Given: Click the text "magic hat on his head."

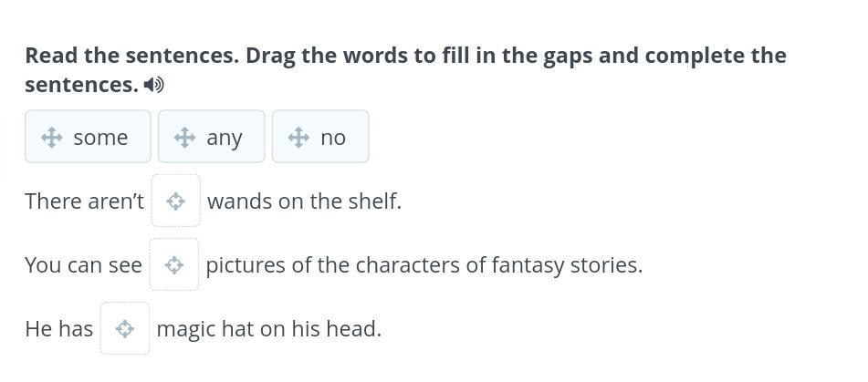Looking at the screenshot, I should click(269, 329).
